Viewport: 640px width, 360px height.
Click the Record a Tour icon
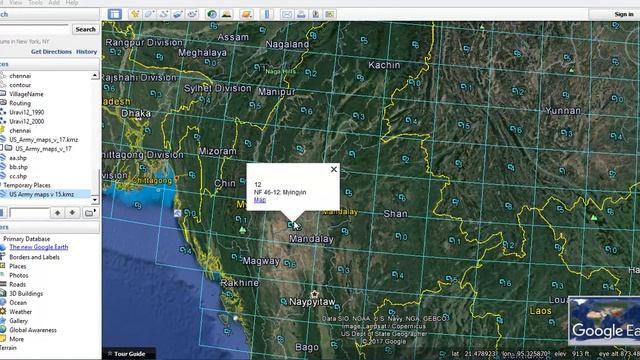(192, 14)
